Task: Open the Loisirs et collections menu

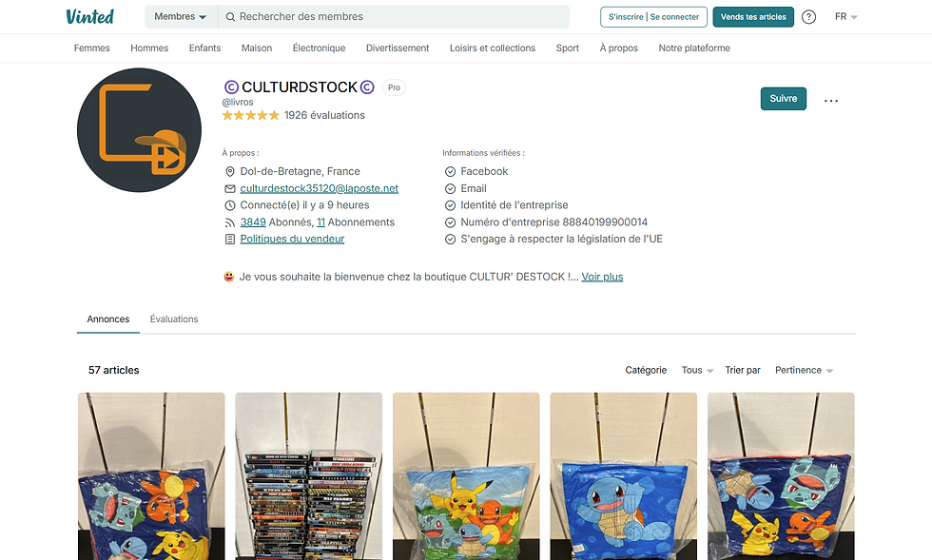Action: [x=493, y=48]
